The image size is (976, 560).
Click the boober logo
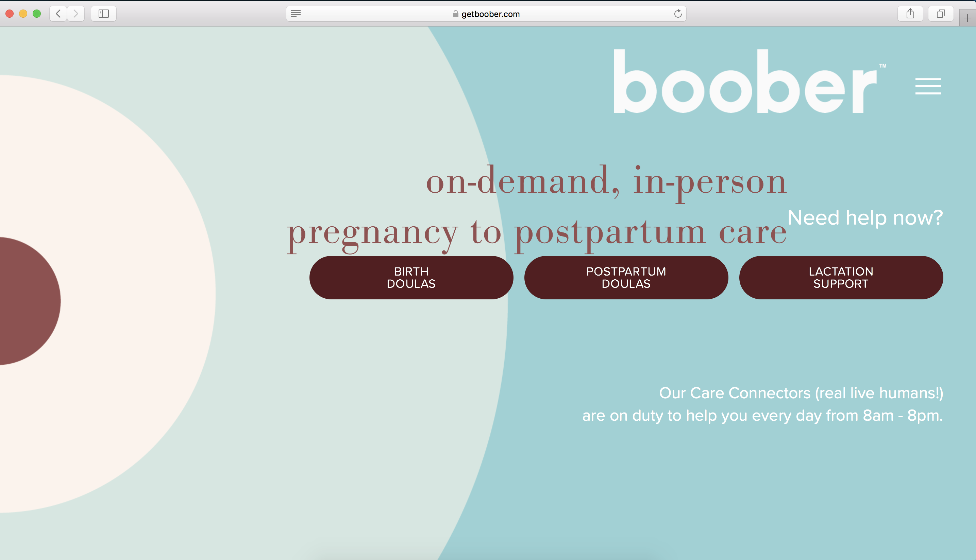click(x=750, y=81)
